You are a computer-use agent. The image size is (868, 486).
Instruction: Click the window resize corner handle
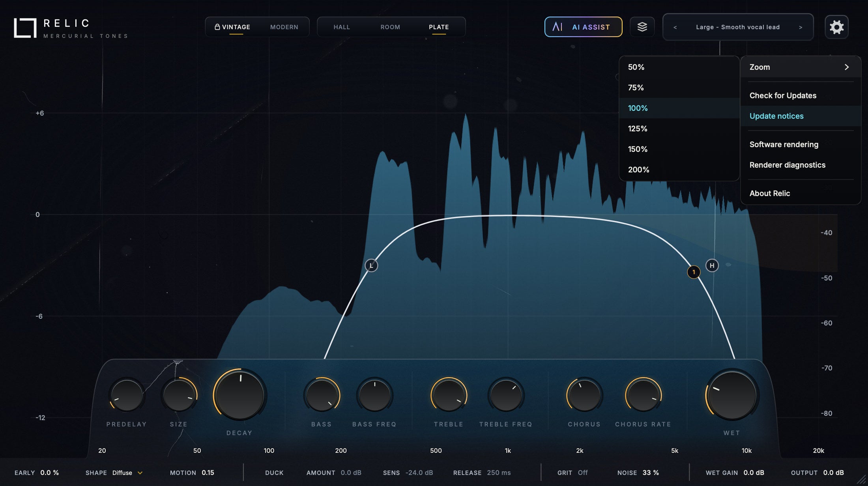[x=861, y=479]
